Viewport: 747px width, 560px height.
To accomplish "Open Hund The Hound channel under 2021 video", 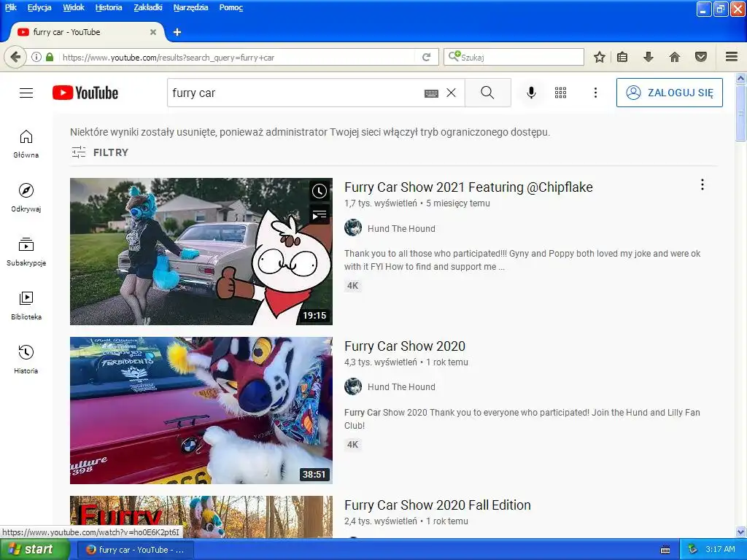I will [401, 228].
